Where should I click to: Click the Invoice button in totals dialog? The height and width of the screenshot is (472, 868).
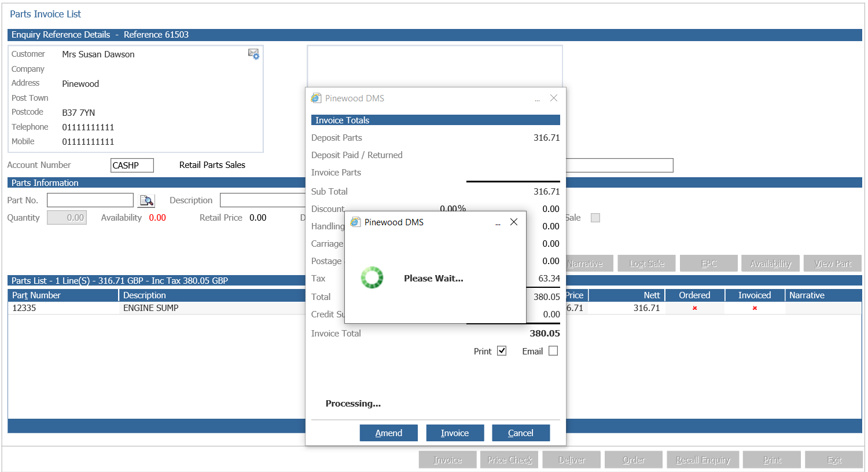[455, 433]
